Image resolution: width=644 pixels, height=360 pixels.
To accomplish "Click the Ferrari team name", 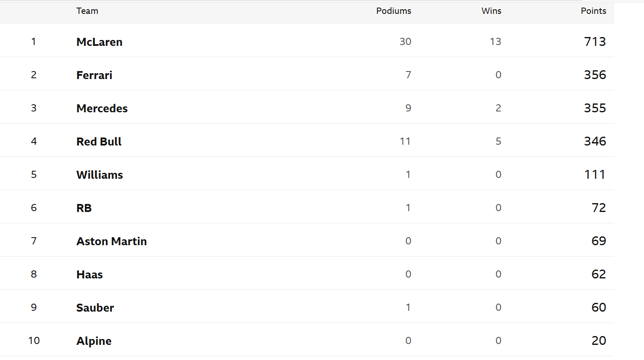I will [x=94, y=75].
